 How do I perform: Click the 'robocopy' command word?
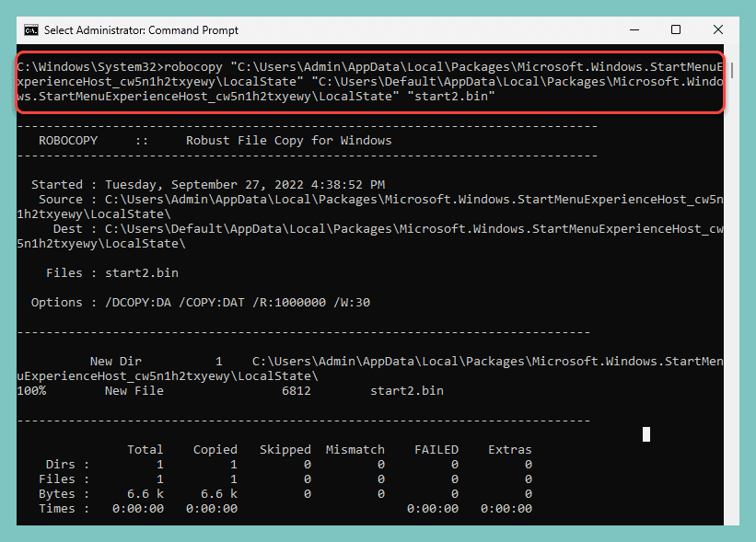(193, 67)
